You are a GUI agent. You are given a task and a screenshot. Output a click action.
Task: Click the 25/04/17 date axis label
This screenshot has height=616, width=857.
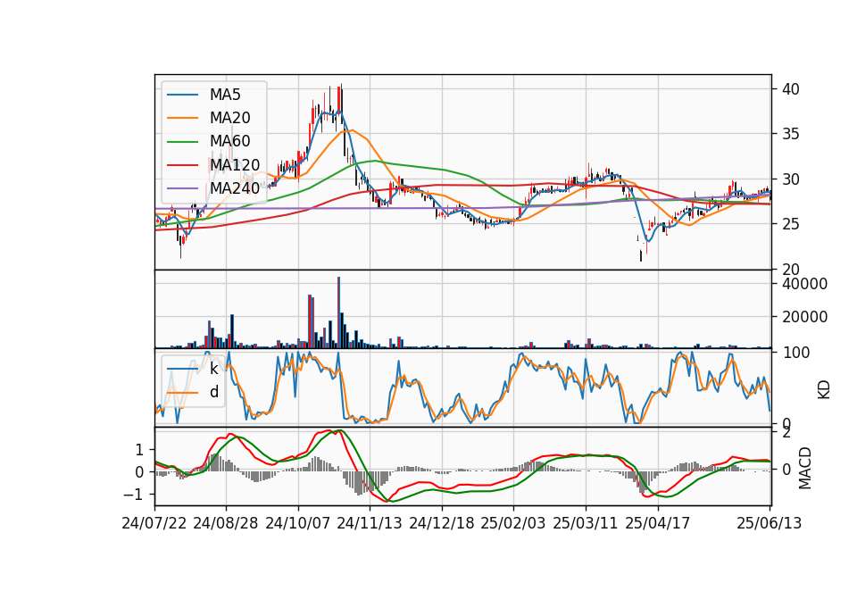tap(658, 524)
